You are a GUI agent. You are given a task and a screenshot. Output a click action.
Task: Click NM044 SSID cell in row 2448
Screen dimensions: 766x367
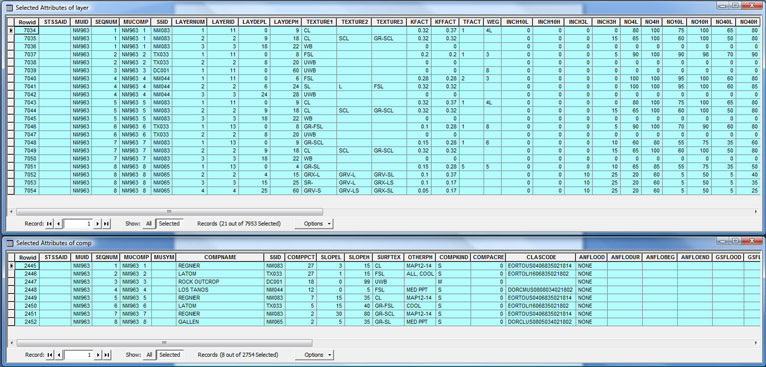[x=274, y=289]
